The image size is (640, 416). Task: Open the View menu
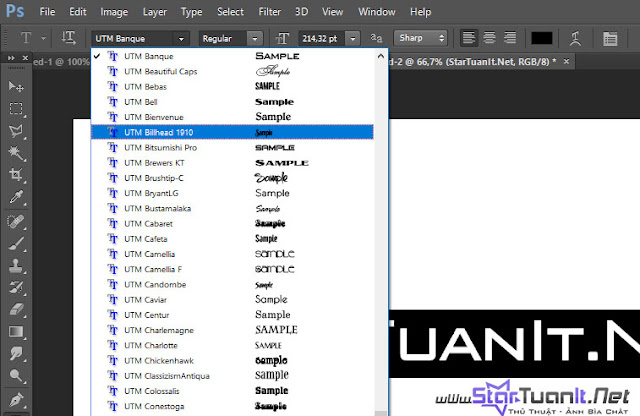coord(332,12)
